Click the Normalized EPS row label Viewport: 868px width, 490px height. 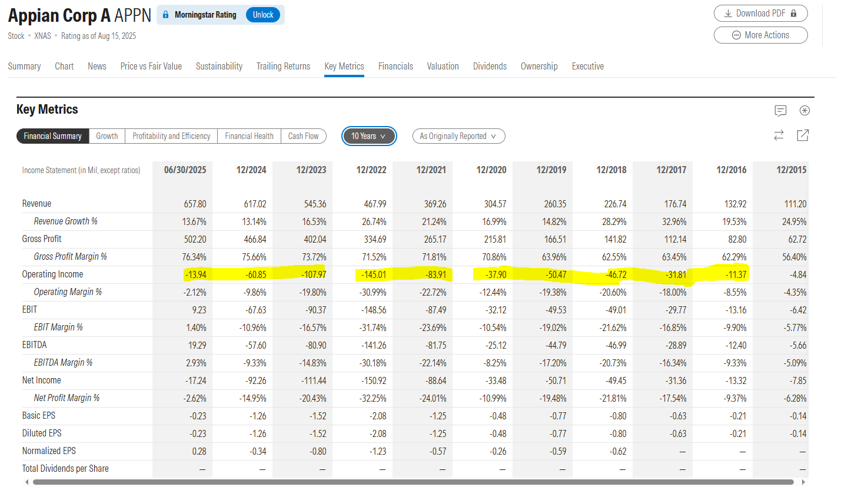[x=49, y=451]
